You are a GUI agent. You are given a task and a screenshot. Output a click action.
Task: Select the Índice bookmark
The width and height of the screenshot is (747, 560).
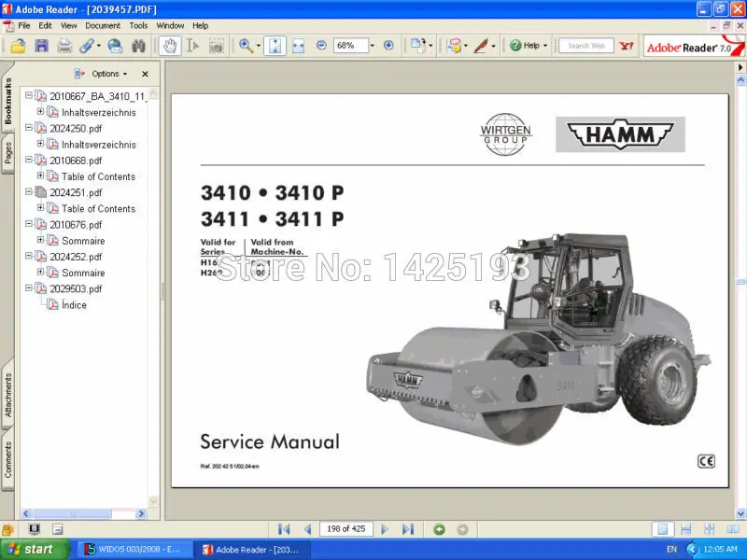click(74, 305)
